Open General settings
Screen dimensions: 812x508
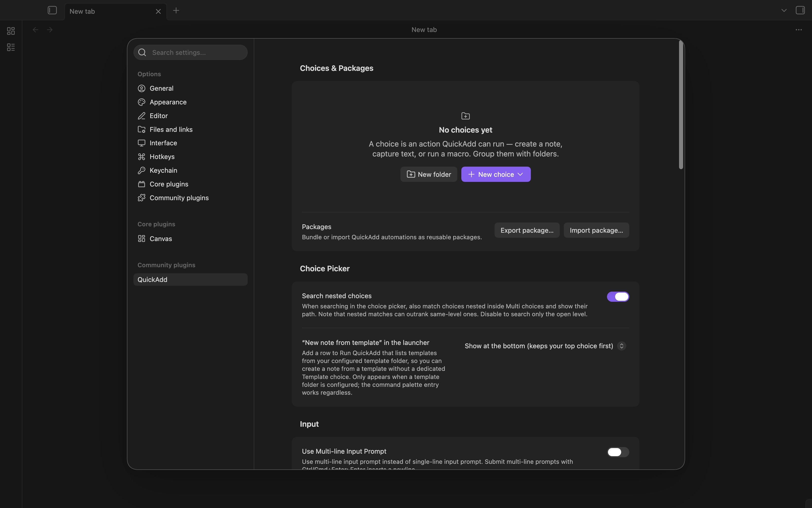(191, 88)
